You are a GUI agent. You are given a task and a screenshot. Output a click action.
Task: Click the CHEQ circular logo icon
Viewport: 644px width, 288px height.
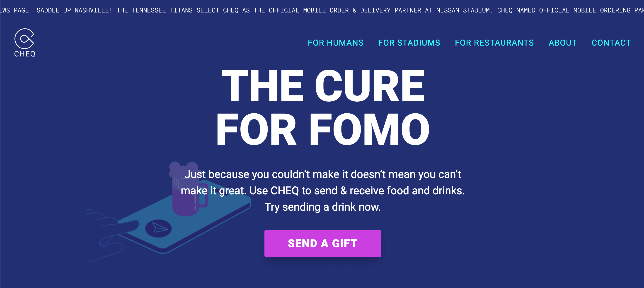pos(24,39)
